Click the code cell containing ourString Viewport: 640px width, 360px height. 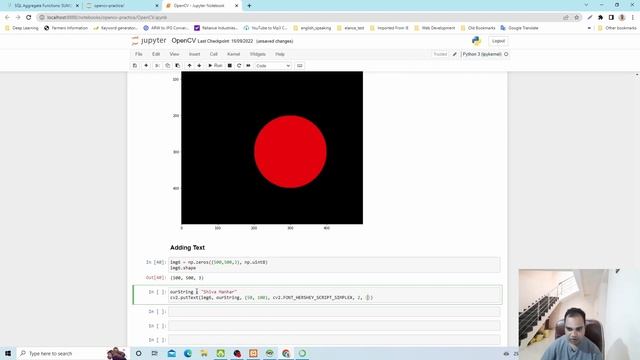334,295
